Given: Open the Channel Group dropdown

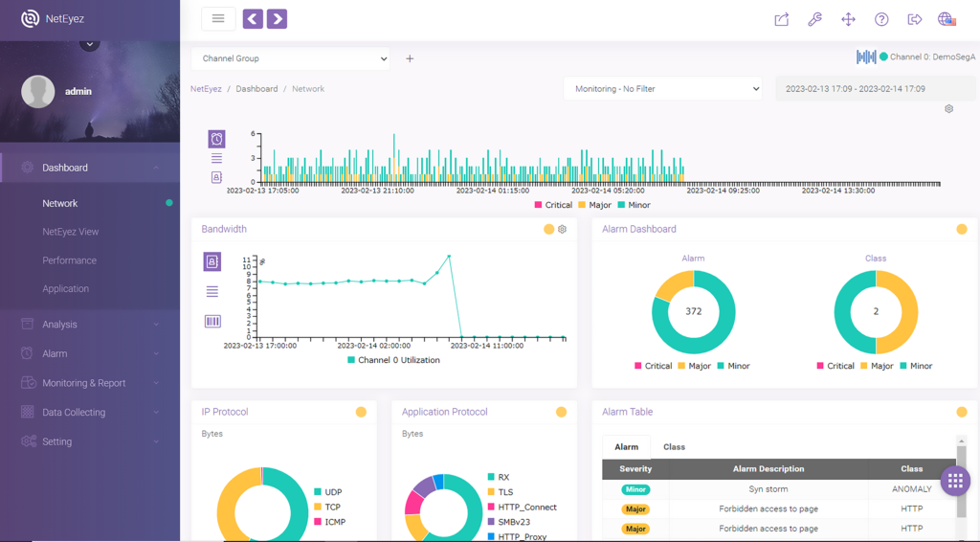Looking at the screenshot, I should tap(291, 58).
